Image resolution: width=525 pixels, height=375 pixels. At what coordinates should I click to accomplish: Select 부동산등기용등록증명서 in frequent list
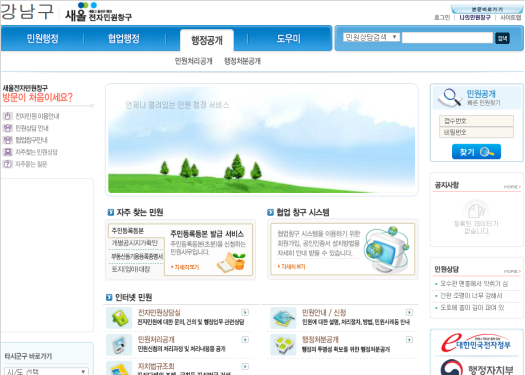pos(137,256)
